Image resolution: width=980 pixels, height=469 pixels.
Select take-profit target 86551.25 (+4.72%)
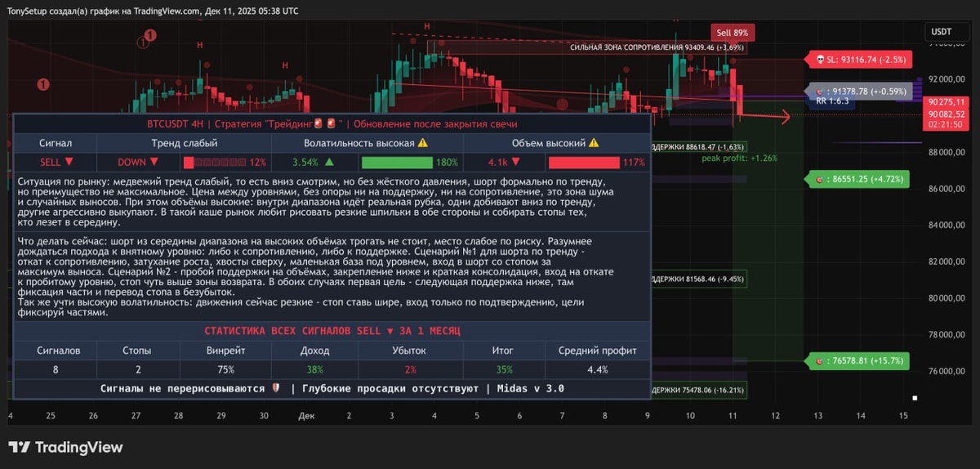pyautogui.click(x=857, y=177)
